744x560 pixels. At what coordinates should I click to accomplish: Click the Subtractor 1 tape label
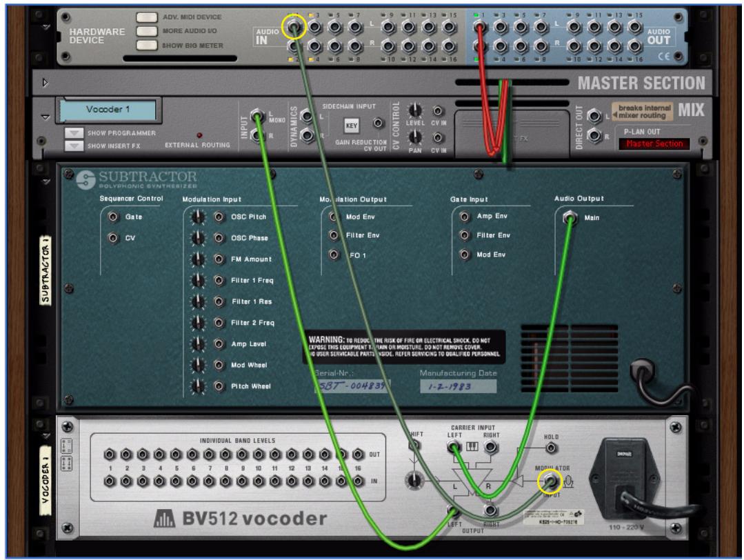[x=45, y=270]
